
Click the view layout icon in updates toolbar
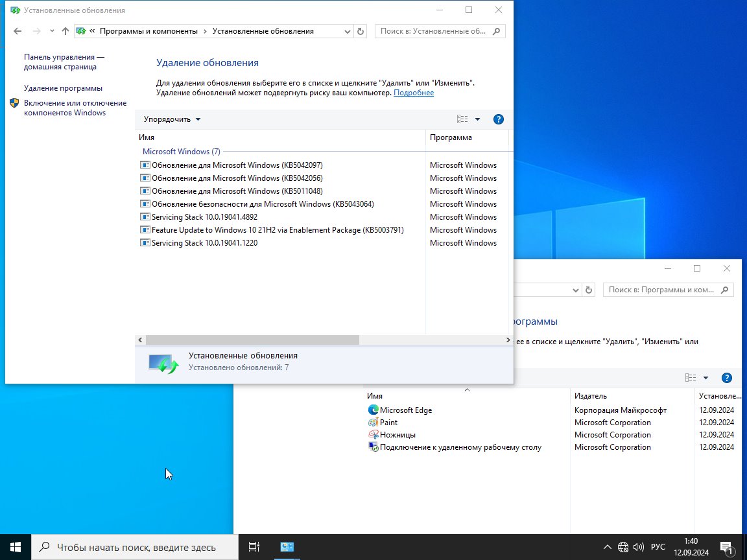tap(462, 119)
